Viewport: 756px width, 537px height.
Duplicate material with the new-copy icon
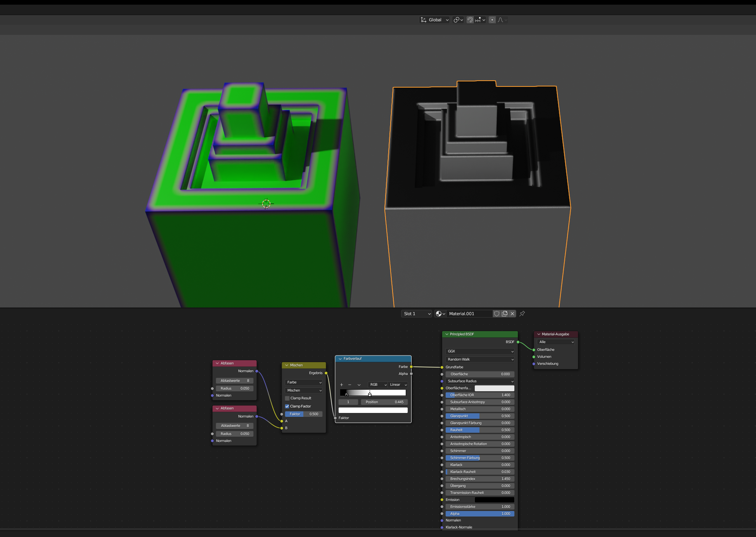click(505, 314)
